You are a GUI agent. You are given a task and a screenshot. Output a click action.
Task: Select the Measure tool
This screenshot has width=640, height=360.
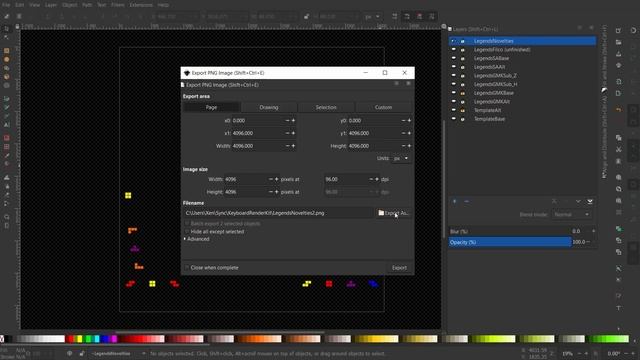(x=7, y=226)
